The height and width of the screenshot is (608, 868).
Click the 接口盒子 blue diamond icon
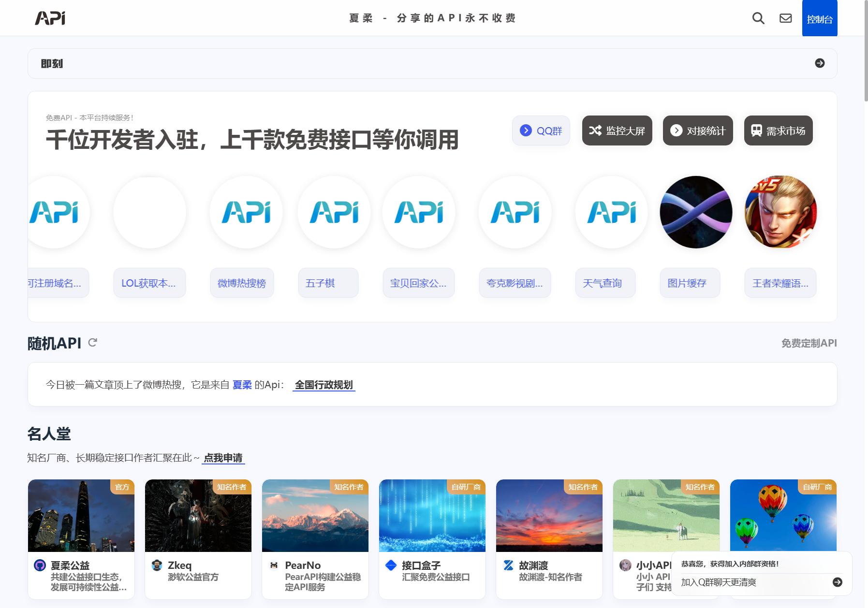(x=391, y=565)
